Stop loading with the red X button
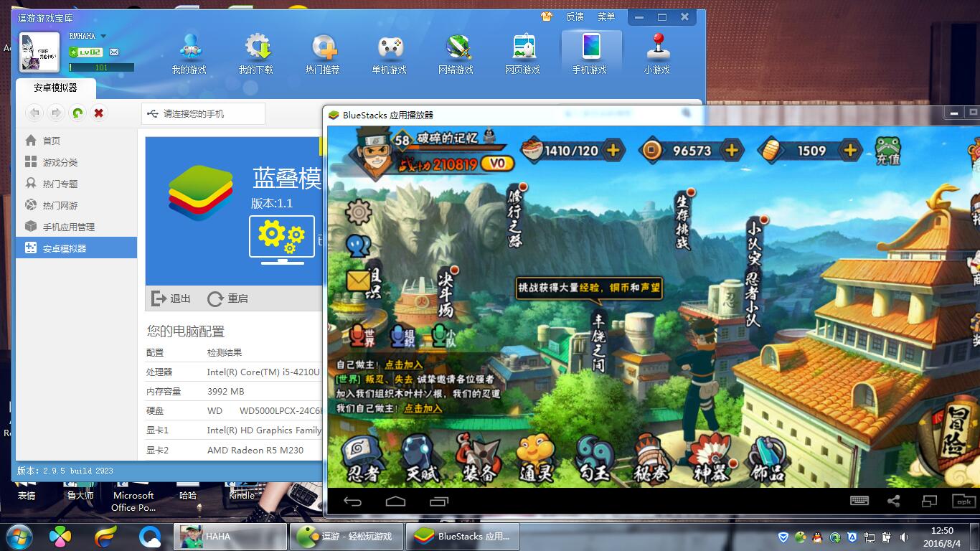This screenshot has height=551, width=980. click(99, 113)
